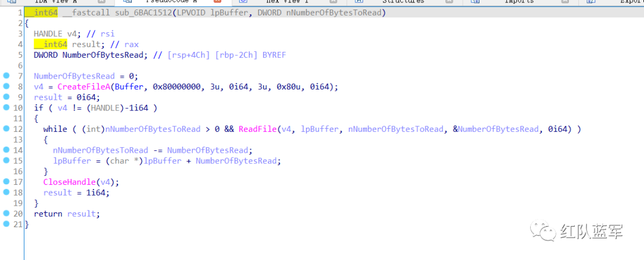
Task: Click the [rsp+4Ch] comment text
Action: pos(190,55)
